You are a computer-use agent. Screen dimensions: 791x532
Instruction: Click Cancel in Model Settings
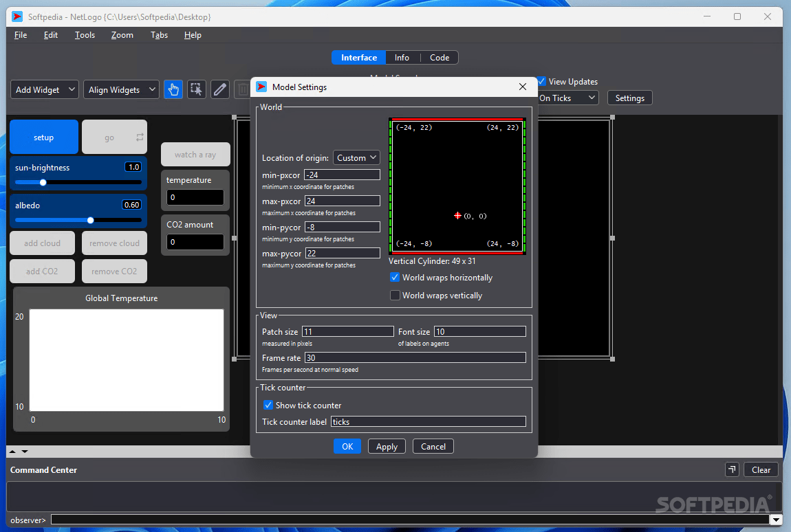pyautogui.click(x=433, y=446)
